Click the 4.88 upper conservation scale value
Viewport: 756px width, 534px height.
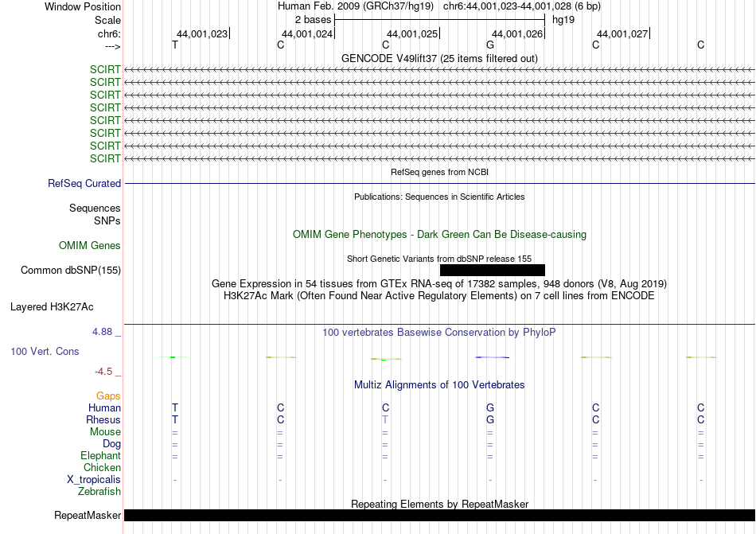point(103,332)
